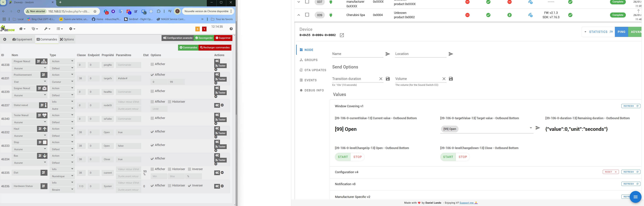Open Binaire subtype dropdown for Hardware Status
The image size is (644, 206).
(x=62, y=190)
